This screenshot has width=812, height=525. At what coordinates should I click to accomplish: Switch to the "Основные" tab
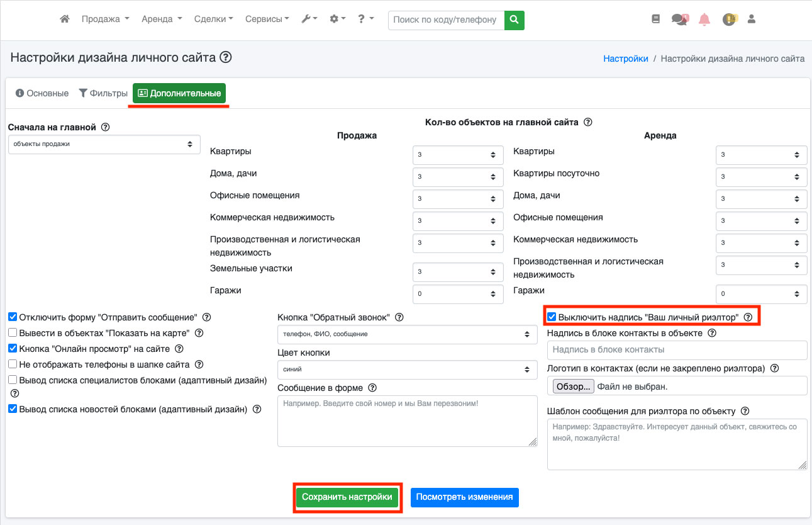[x=42, y=93]
